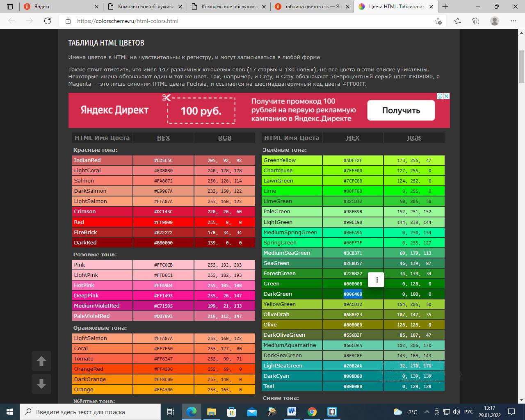
Task: Open the Favorites list icon in toolbar
Action: [457, 21]
